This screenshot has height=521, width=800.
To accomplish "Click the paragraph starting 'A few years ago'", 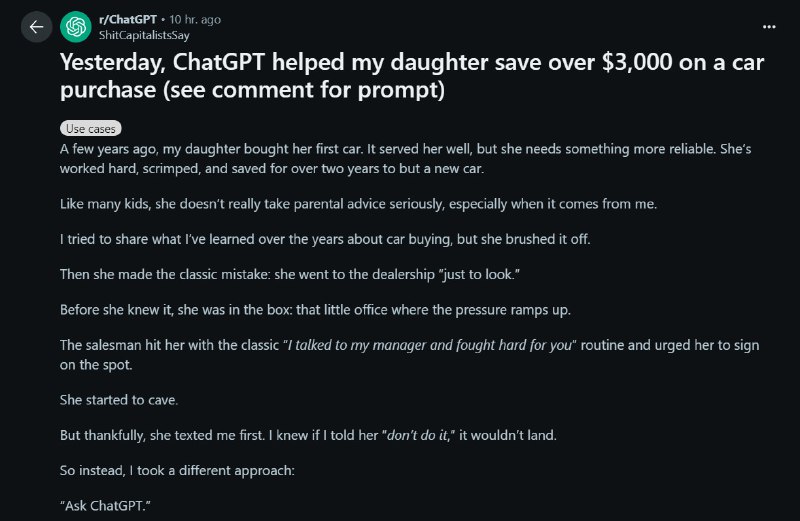I will [406, 159].
